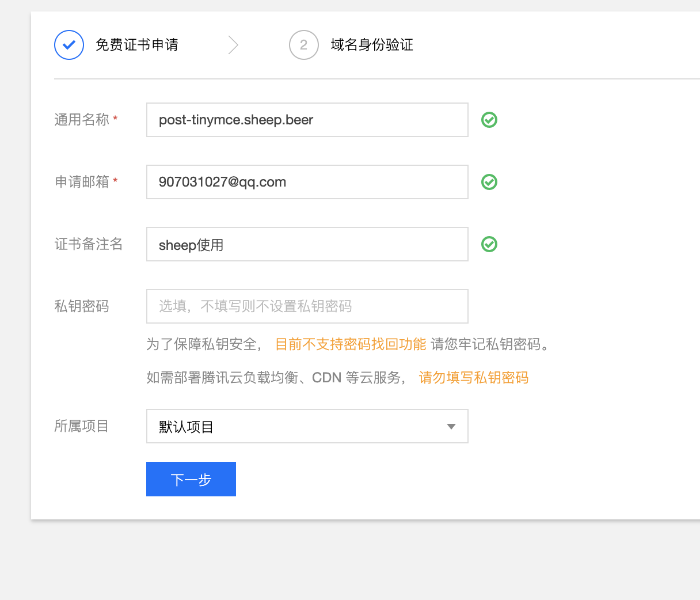
Task: Click the 为了保障私钥安全 hint text
Action: click(205, 344)
